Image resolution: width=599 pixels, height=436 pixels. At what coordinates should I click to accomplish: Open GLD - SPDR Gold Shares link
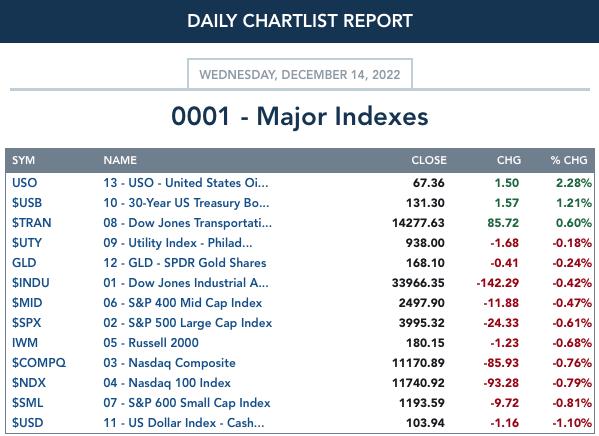click(x=185, y=263)
